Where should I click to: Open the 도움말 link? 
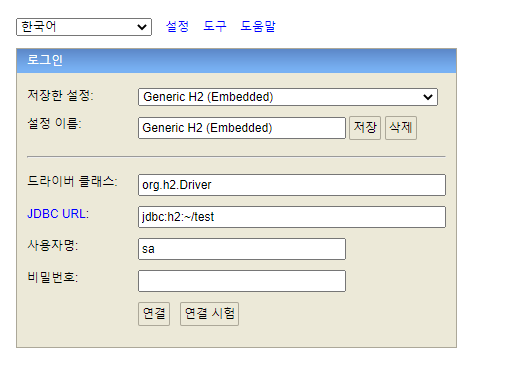coord(258,26)
